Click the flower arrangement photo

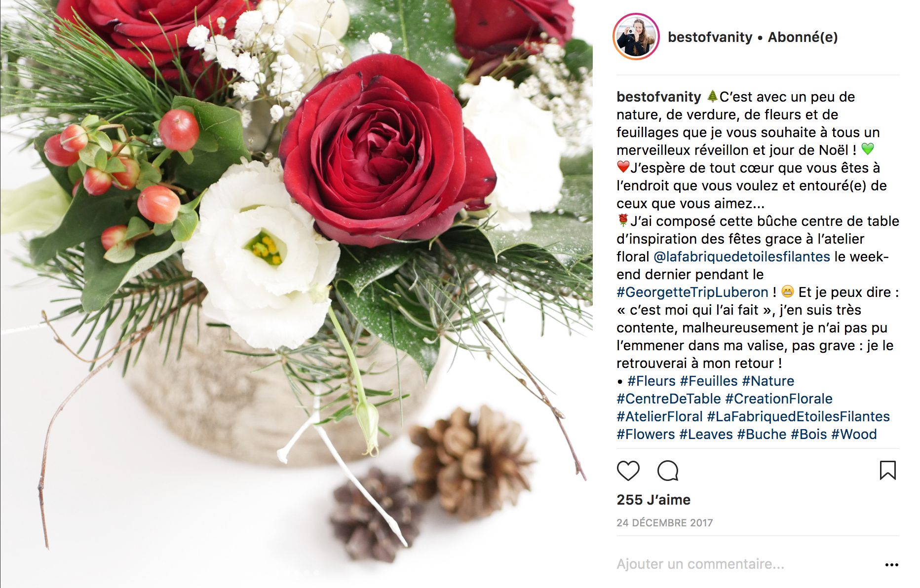click(x=296, y=294)
